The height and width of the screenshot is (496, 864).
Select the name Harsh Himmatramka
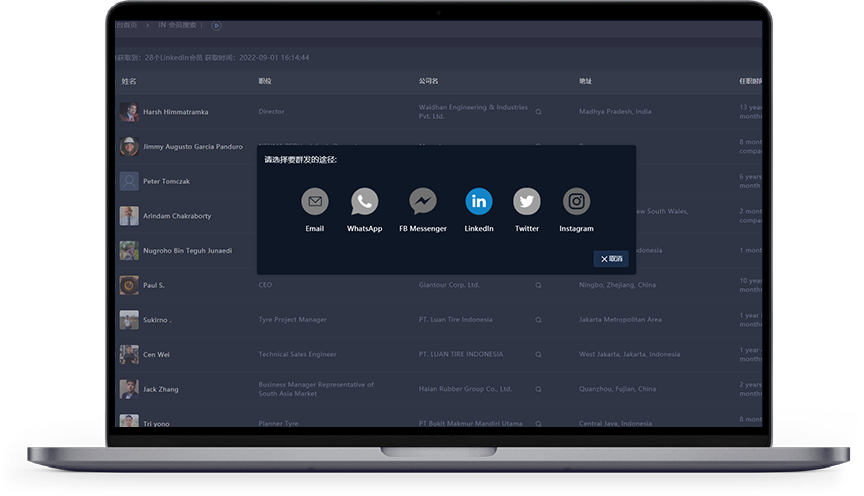pos(176,112)
